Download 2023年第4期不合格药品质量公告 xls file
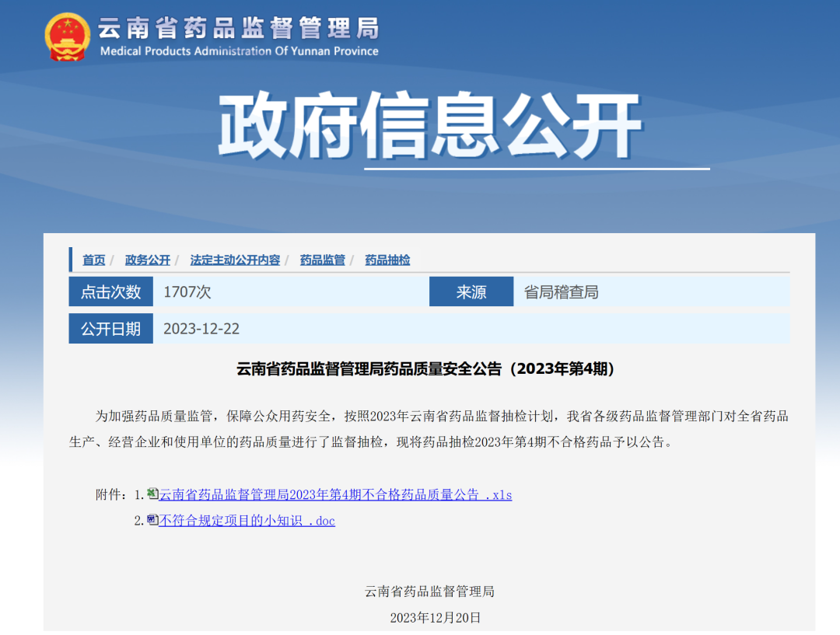 pos(335,495)
